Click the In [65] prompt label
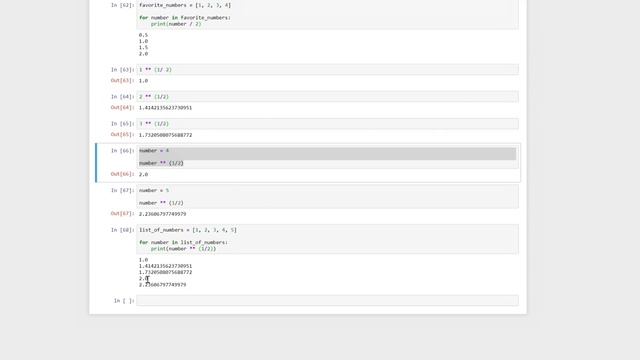 pos(122,124)
